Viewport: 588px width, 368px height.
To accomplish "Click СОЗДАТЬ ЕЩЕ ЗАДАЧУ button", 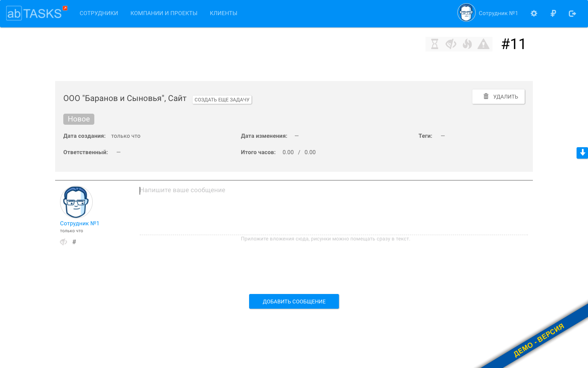I will [222, 100].
